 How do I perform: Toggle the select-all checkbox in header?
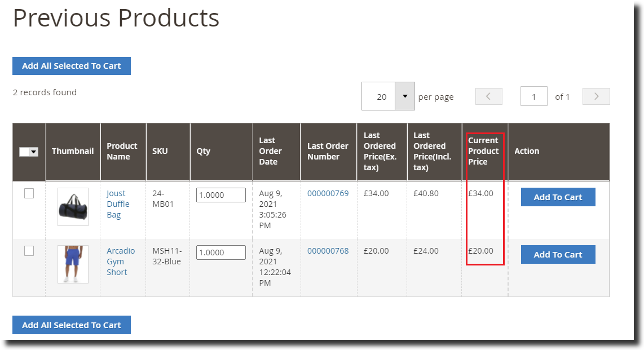[25, 151]
